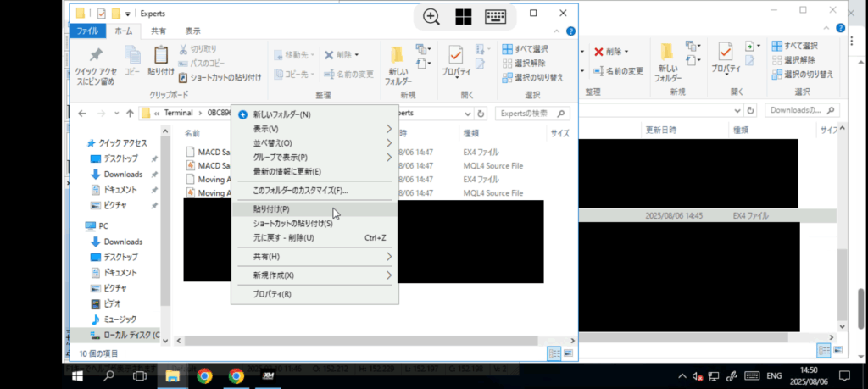
Task: Switch to the 共有 ribbon tab
Action: [159, 31]
